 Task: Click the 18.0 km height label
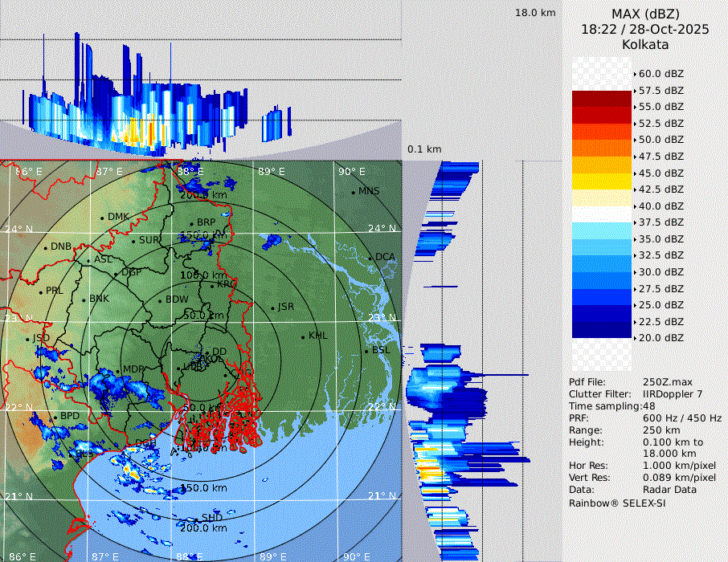(535, 13)
